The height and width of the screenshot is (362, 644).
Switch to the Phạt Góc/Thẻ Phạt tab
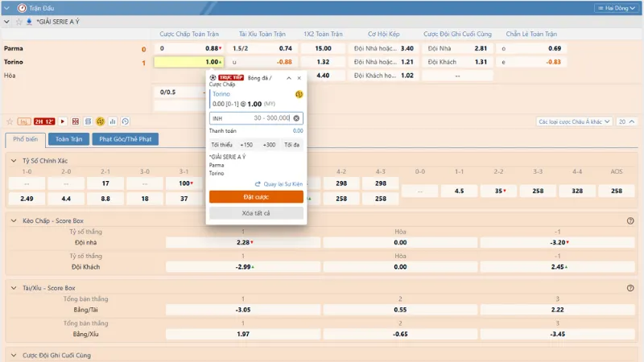pyautogui.click(x=125, y=139)
